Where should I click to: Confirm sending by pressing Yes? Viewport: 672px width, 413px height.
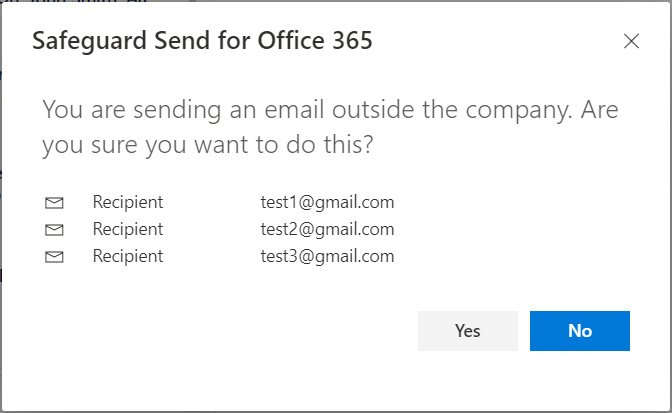467,331
